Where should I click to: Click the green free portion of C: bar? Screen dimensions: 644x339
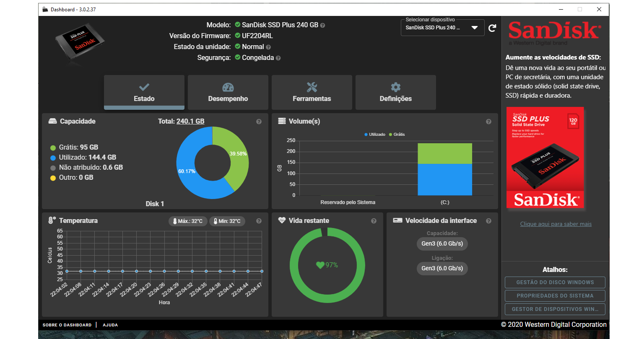[445, 153]
